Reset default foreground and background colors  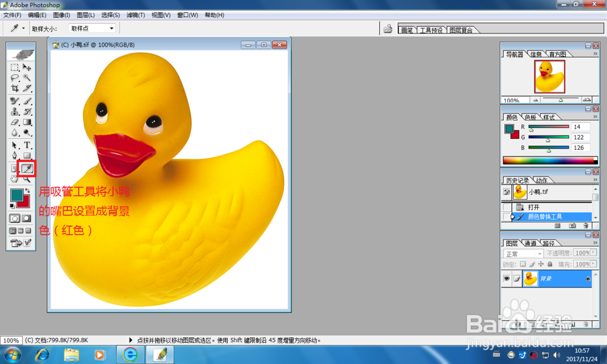pos(12,206)
